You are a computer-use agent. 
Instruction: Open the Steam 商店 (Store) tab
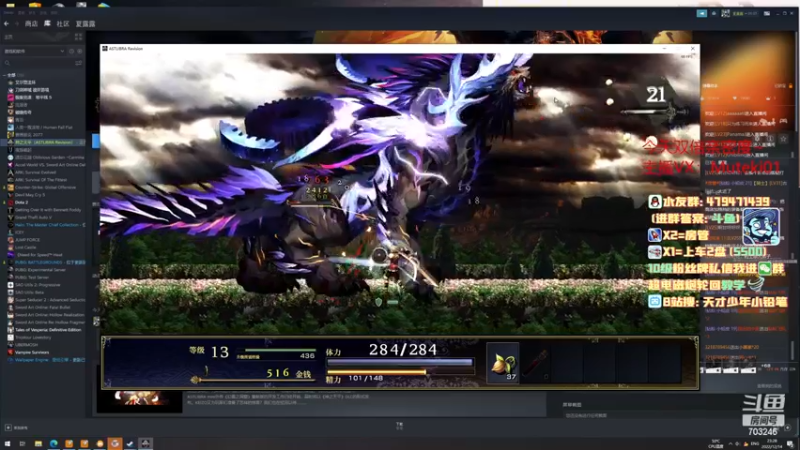pos(31,23)
